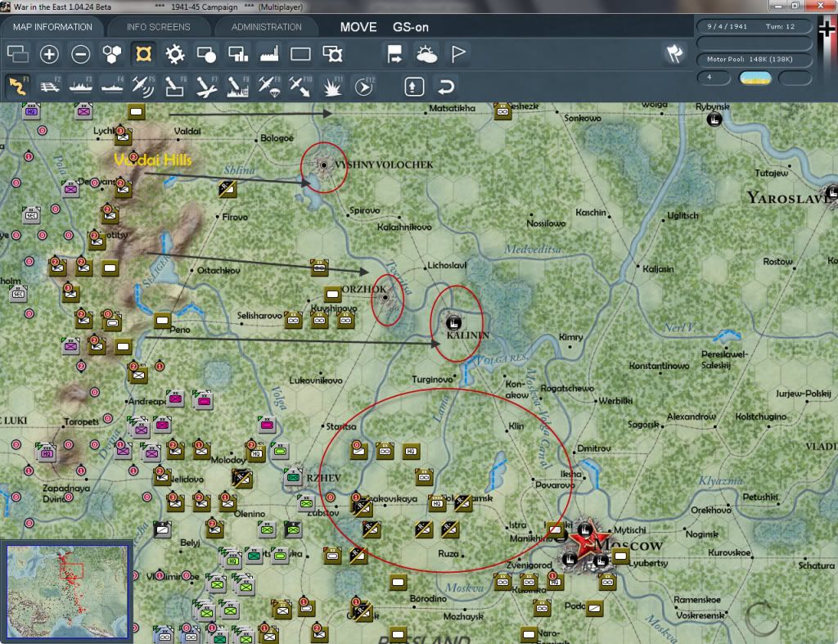Select F8 bomb city mode icon
This screenshot has width=838, height=644.
(x=238, y=86)
